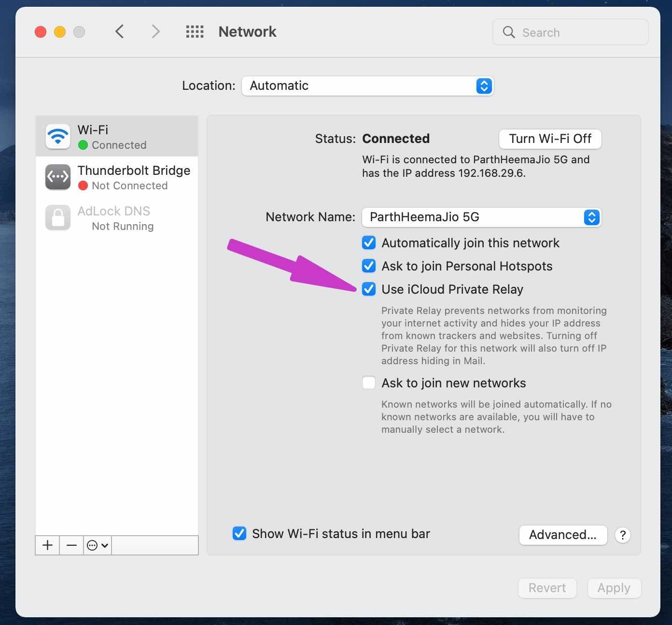Select Thunderbolt Bridge in the list
Image resolution: width=672 pixels, height=625 pixels.
pos(117,177)
